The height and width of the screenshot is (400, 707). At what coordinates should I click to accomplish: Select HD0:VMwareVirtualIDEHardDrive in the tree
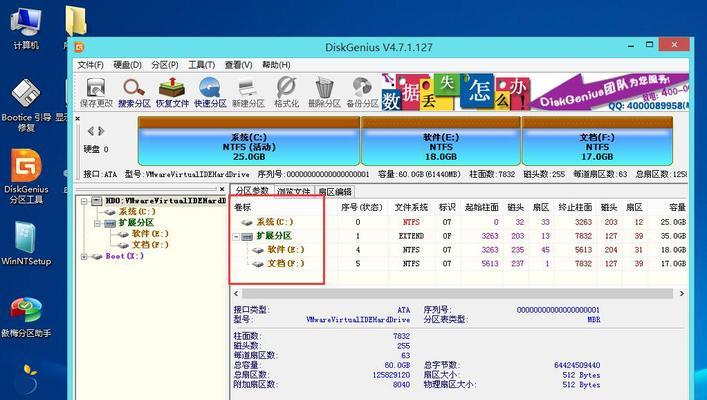pyautogui.click(x=165, y=201)
